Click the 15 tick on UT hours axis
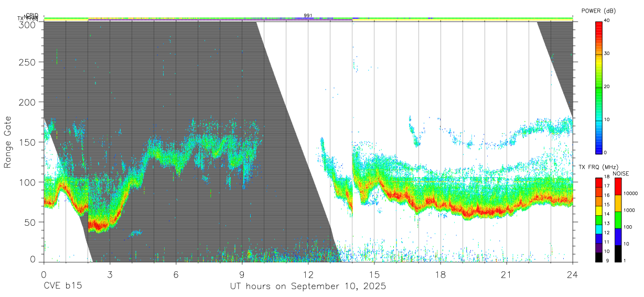 point(374,274)
